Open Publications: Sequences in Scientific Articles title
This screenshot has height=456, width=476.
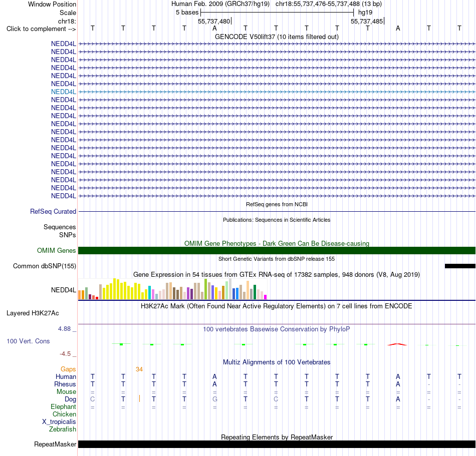pos(277,220)
